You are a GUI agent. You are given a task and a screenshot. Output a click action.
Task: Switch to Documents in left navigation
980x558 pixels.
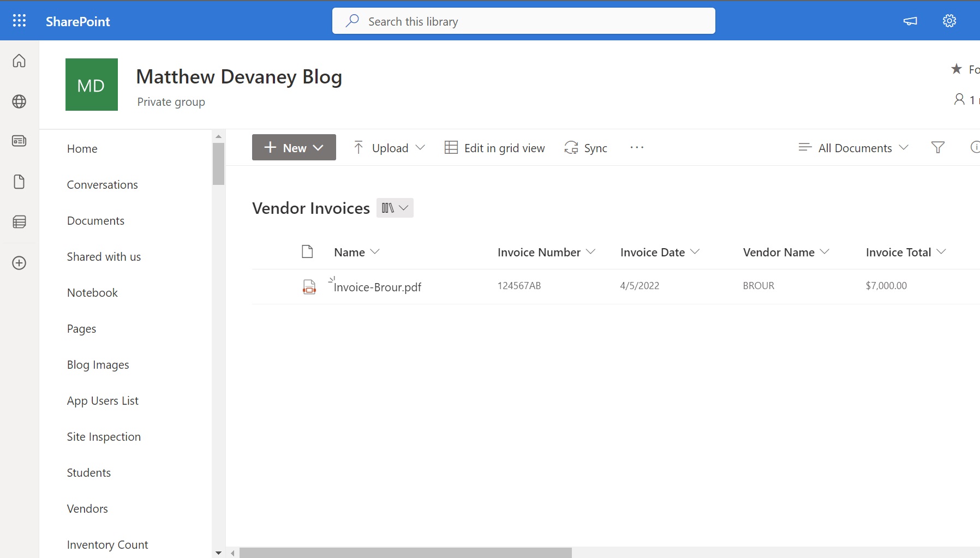pos(95,220)
